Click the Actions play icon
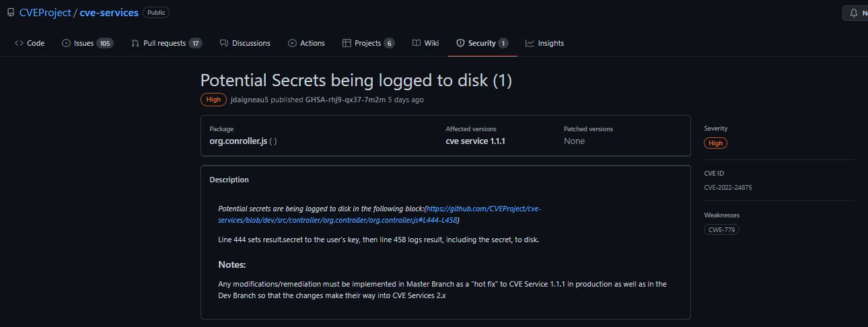This screenshot has height=327, width=868. pyautogui.click(x=292, y=43)
